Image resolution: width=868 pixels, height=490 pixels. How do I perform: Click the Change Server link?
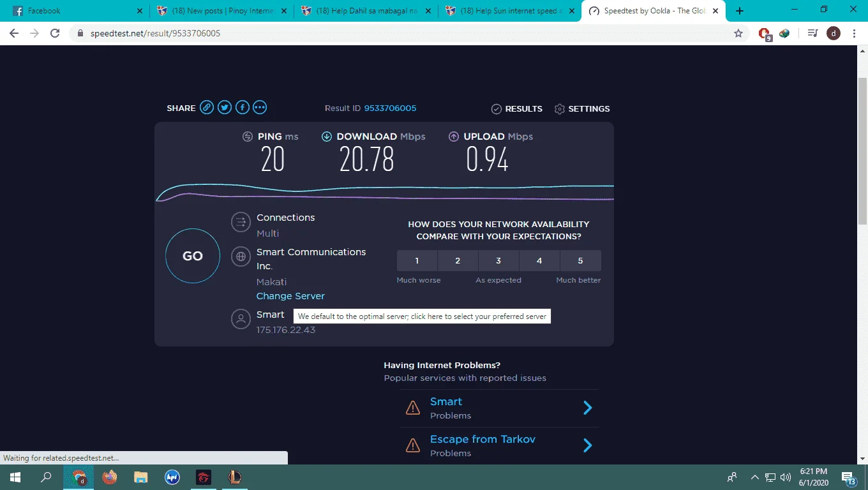point(290,296)
